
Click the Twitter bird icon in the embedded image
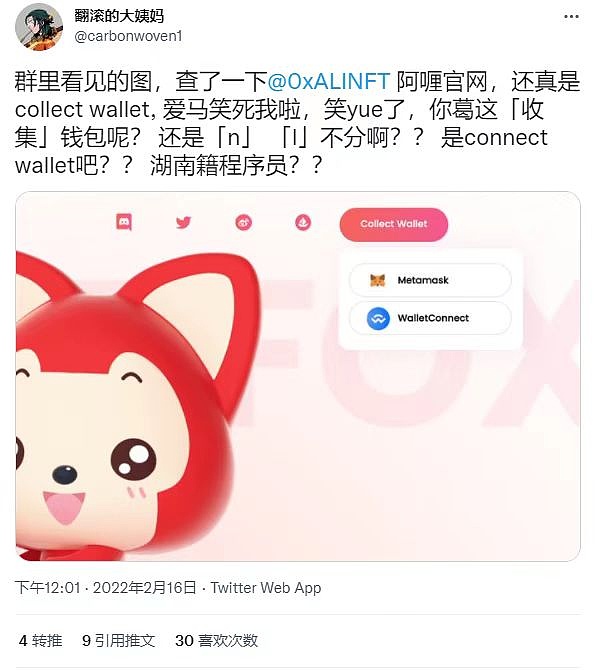(183, 222)
